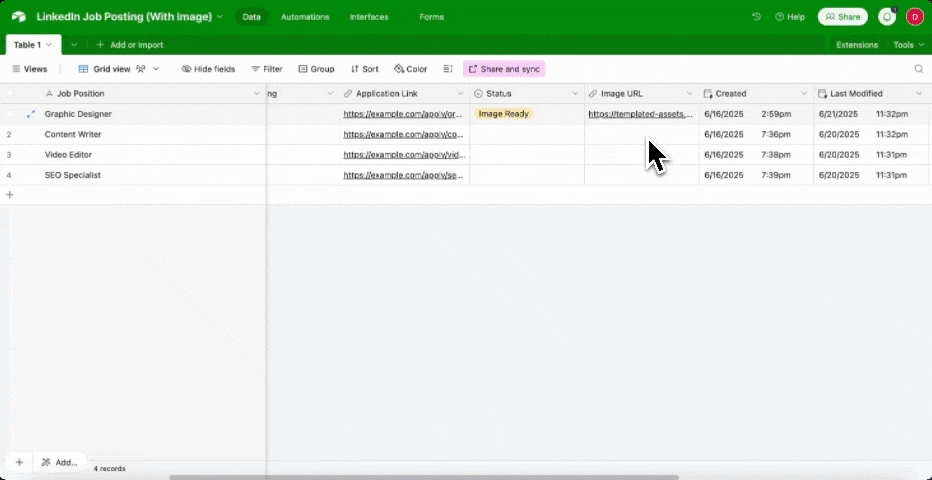Switch to the Data tab
932x480 pixels.
251,17
